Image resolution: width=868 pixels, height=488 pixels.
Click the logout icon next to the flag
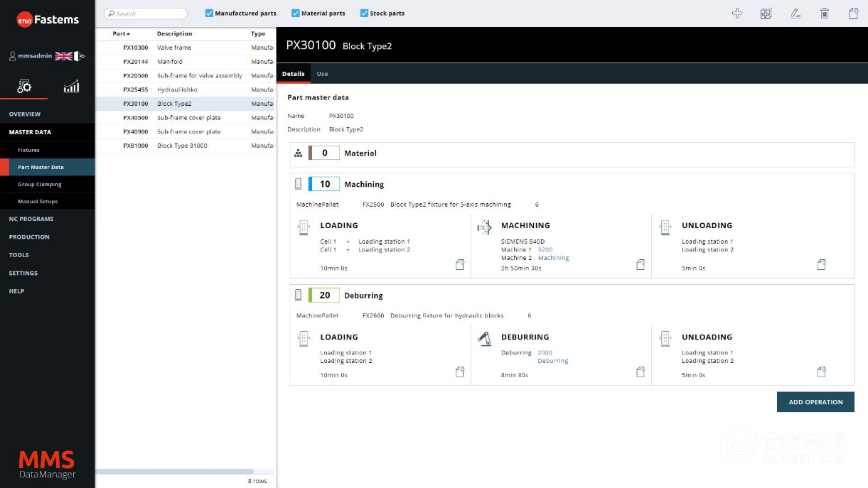coord(80,56)
